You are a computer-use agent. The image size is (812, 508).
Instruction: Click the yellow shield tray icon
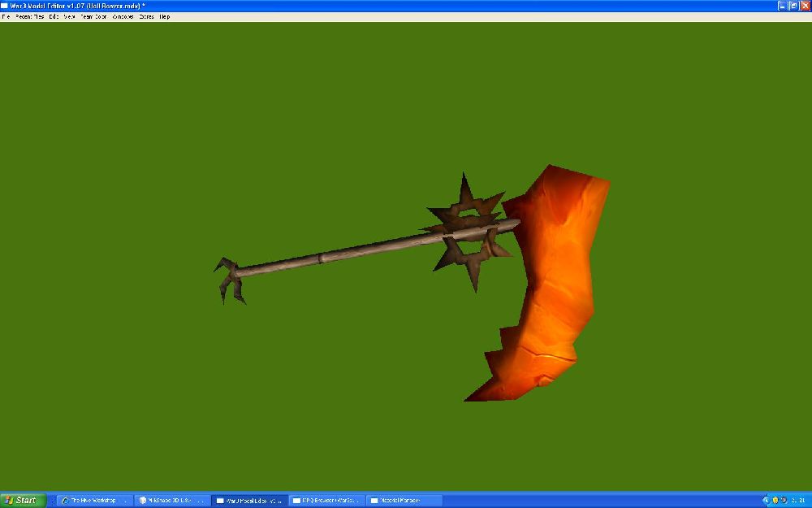775,500
